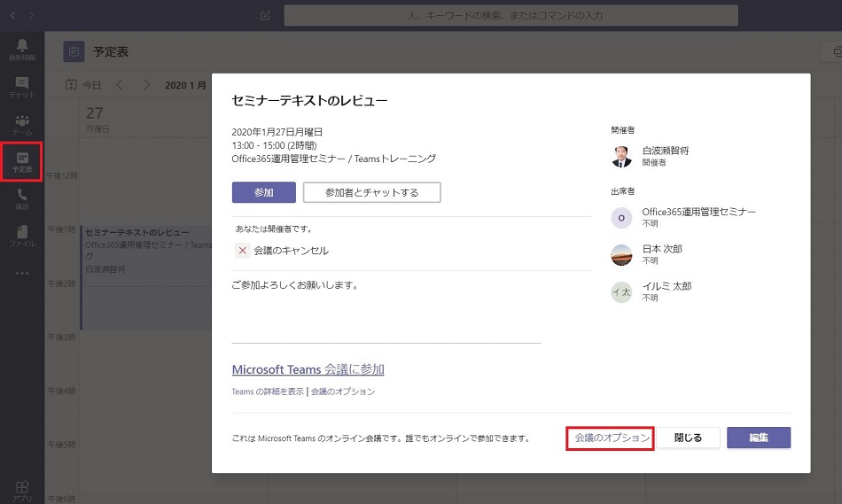Join the meeting with 参加 button
This screenshot has height=504, width=842.
coord(263,192)
